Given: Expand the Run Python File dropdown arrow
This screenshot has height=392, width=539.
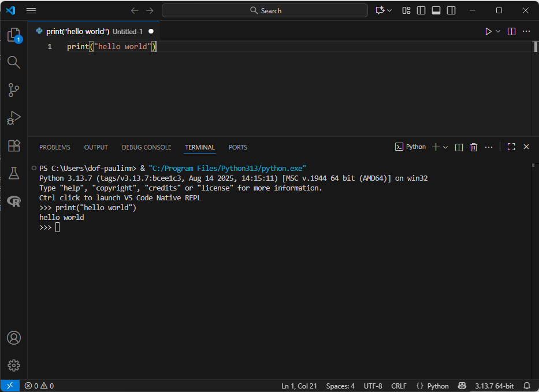Looking at the screenshot, I should tap(498, 31).
